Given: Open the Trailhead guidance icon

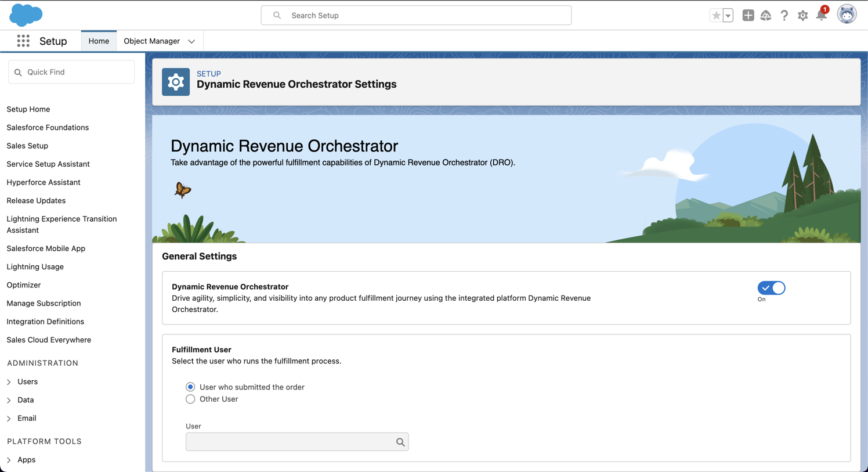Looking at the screenshot, I should pos(766,16).
